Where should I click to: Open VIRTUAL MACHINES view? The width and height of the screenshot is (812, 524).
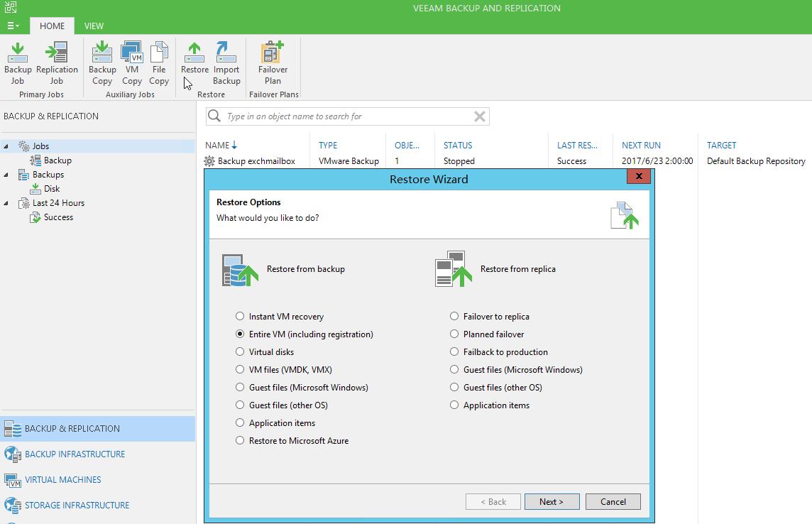[x=62, y=480]
